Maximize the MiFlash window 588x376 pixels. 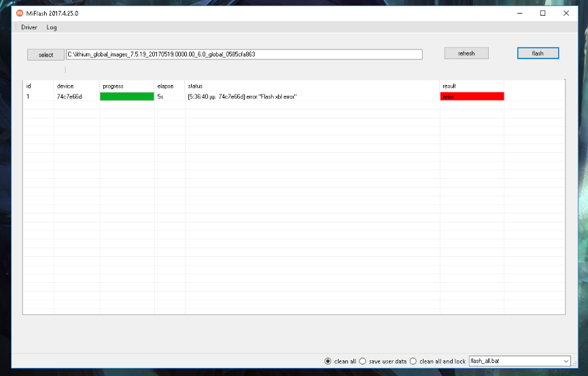point(542,13)
